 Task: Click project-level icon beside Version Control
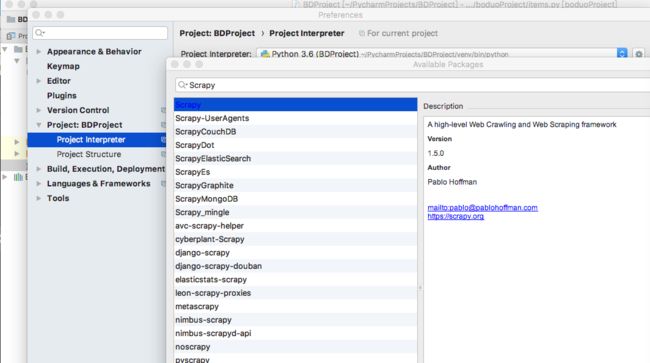pos(163,110)
